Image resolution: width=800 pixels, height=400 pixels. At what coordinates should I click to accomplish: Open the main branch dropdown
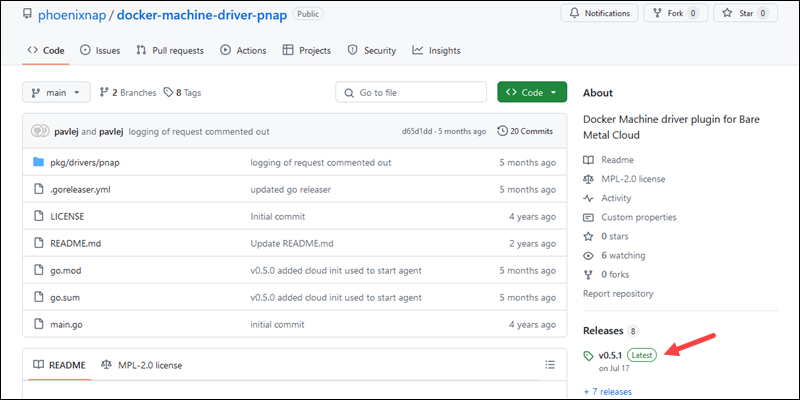tap(56, 92)
